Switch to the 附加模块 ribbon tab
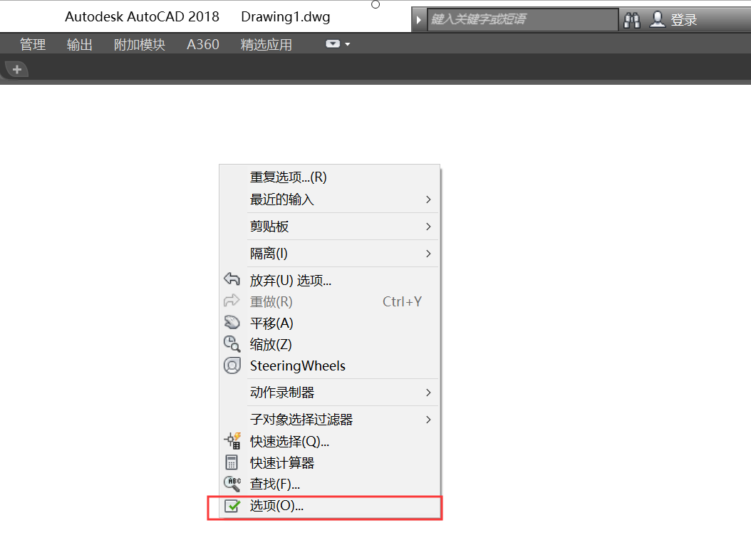Screen dimensions: 751x560 (140, 45)
